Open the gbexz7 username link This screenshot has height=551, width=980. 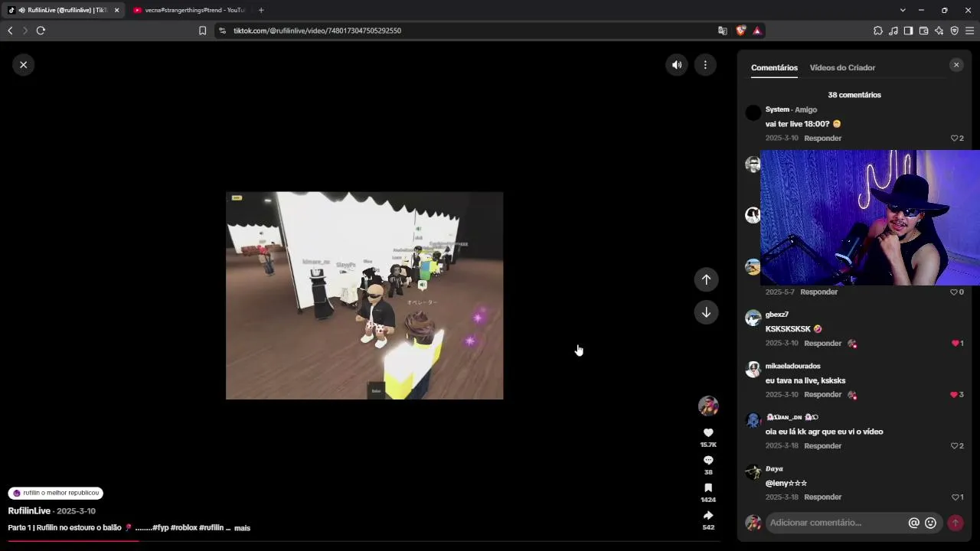(x=777, y=315)
